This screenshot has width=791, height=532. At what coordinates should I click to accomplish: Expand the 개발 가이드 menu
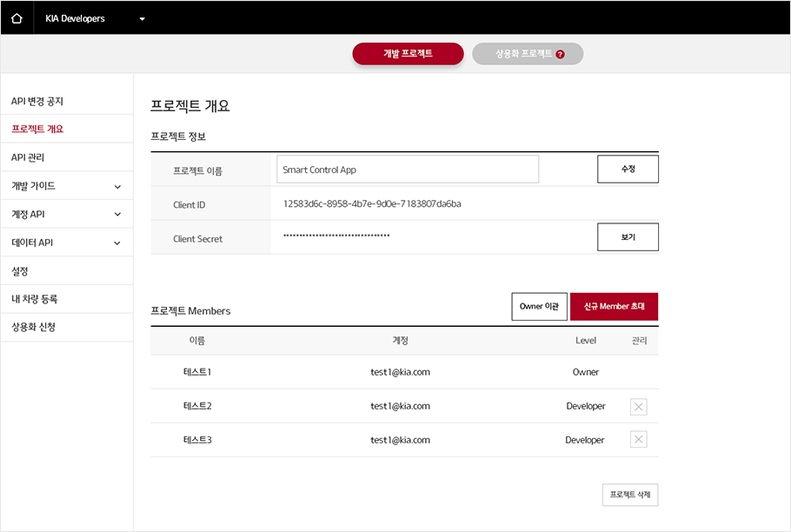point(117,186)
